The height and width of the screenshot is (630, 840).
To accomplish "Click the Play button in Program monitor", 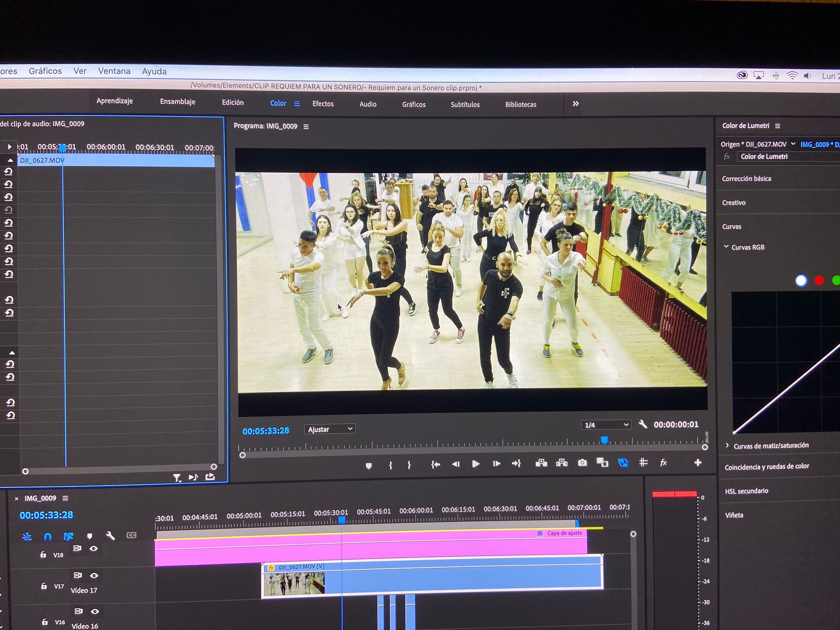I will 476,464.
